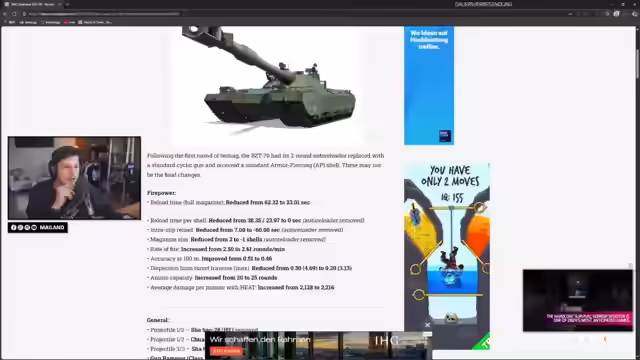
Task: Open the bookmark with the pink icon
Action: (x=69, y=22)
